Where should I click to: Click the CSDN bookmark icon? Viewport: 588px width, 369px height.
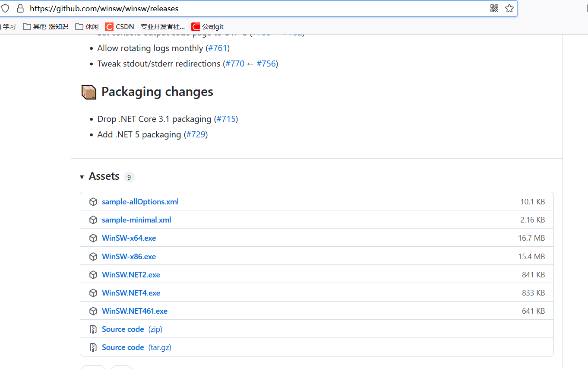(109, 27)
